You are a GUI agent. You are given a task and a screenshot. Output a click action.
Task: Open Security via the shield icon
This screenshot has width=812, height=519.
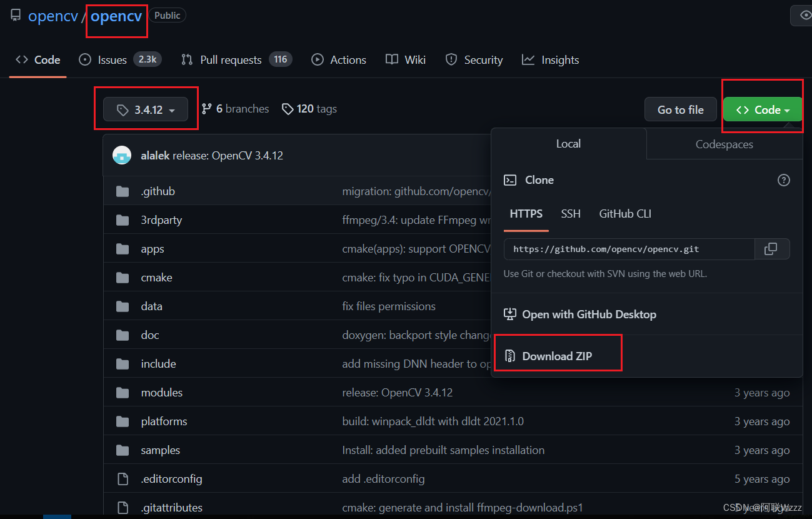[x=451, y=59]
